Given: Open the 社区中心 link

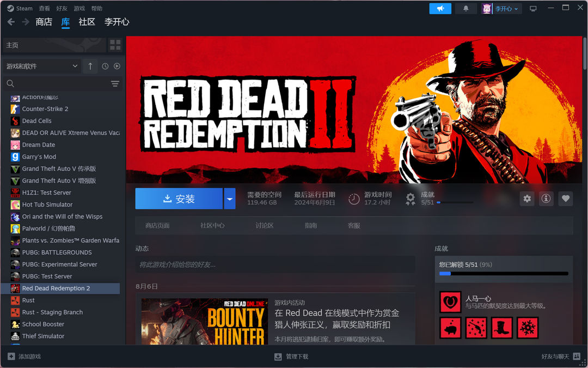Looking at the screenshot, I should click(213, 226).
